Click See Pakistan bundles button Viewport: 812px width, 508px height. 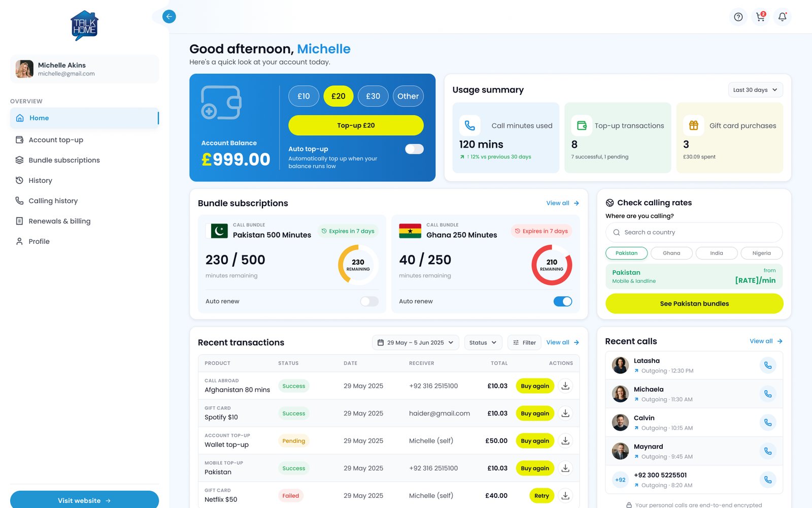(x=694, y=304)
